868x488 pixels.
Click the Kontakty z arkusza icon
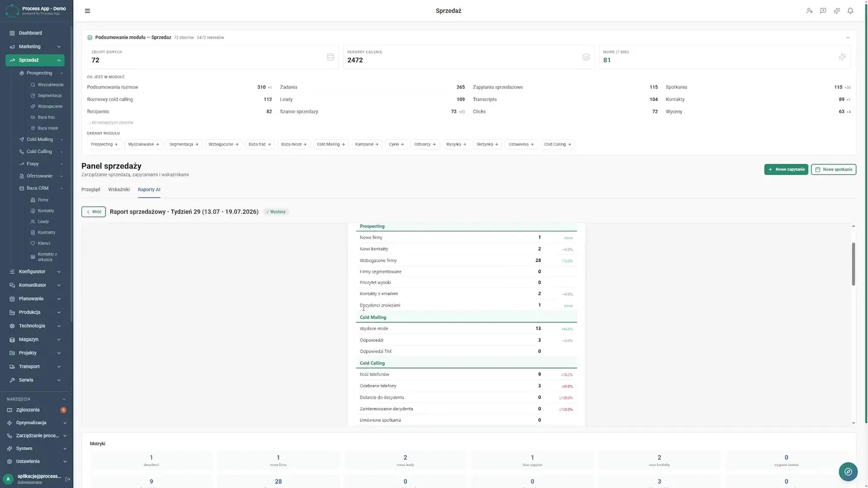(x=33, y=257)
